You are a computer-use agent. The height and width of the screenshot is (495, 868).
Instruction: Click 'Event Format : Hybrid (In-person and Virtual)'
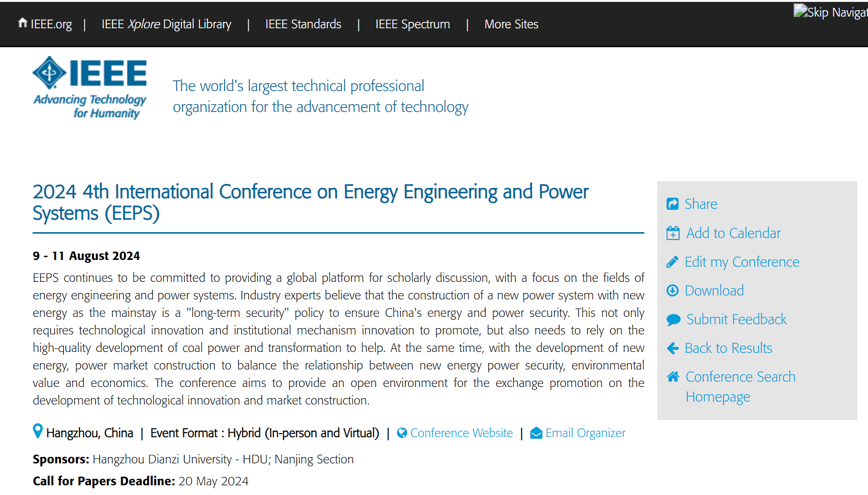pyautogui.click(x=265, y=433)
